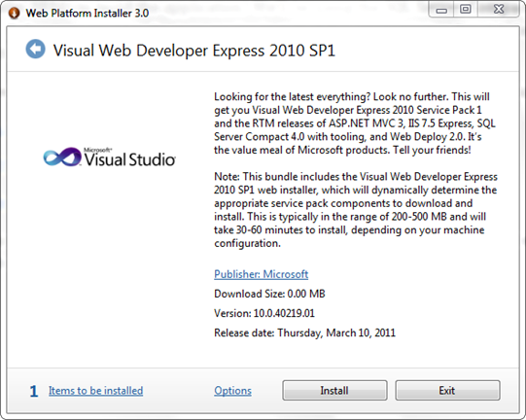The height and width of the screenshot is (420, 526).
Task: Click the Web Platform Installer 3.0 title text
Action: pos(88,13)
